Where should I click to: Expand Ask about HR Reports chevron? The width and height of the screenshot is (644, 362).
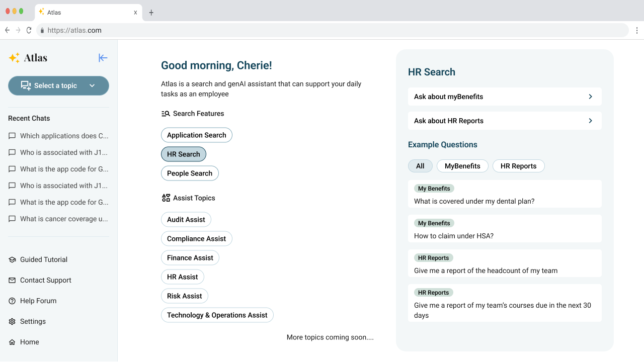591,121
